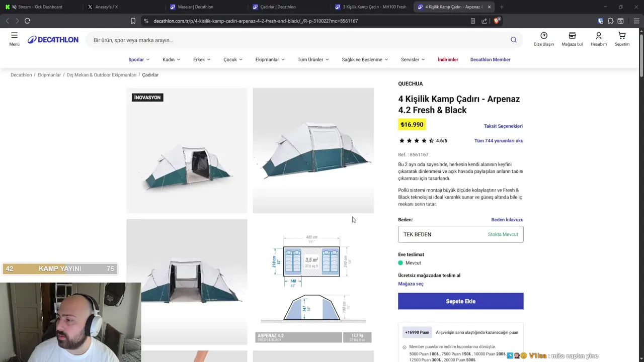Switch to Masalar | Decathlon tab
The height and width of the screenshot is (362, 644).
tap(206, 7)
